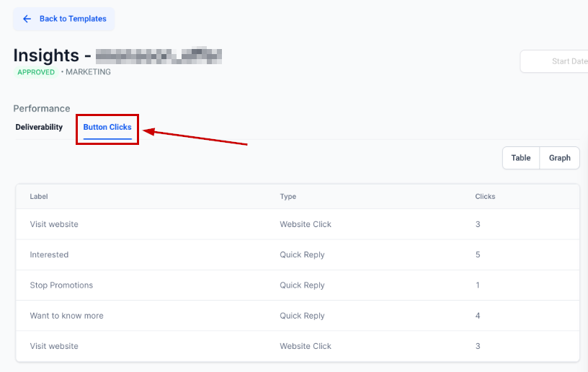Image resolution: width=588 pixels, height=372 pixels.
Task: Switch to Table view
Action: (x=520, y=158)
